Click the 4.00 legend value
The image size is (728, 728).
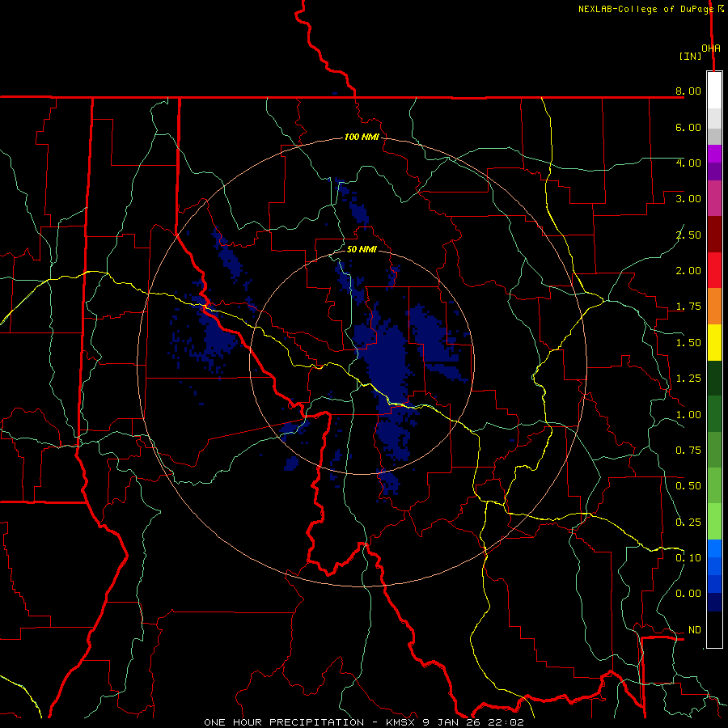(x=688, y=163)
